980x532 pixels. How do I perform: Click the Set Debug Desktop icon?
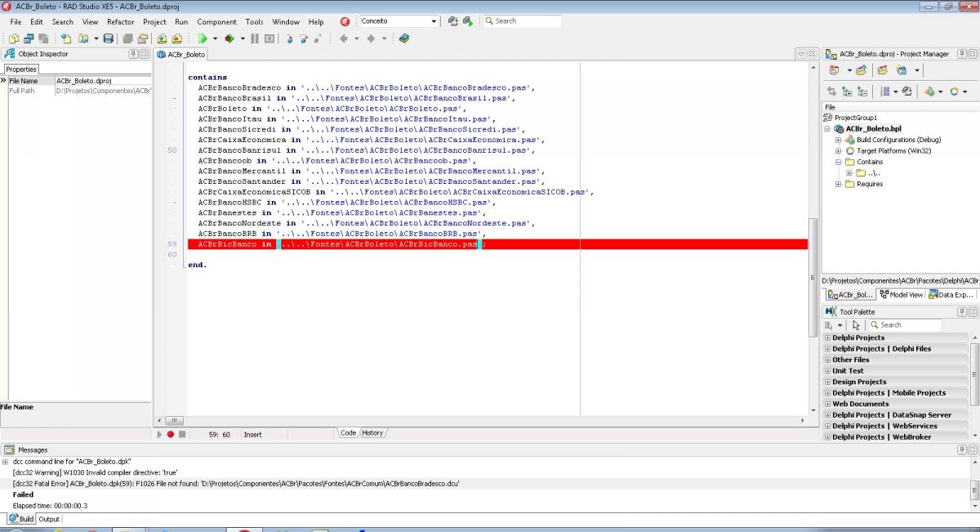(x=468, y=21)
